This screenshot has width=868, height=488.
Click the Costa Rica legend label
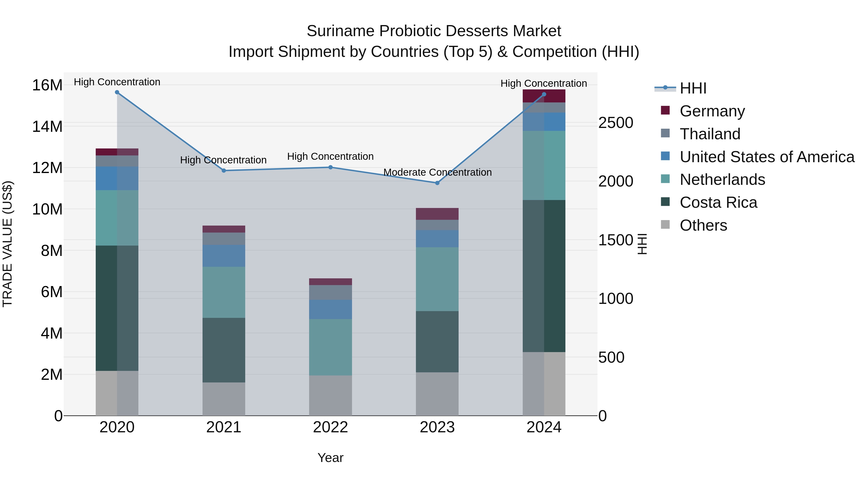[x=719, y=202]
